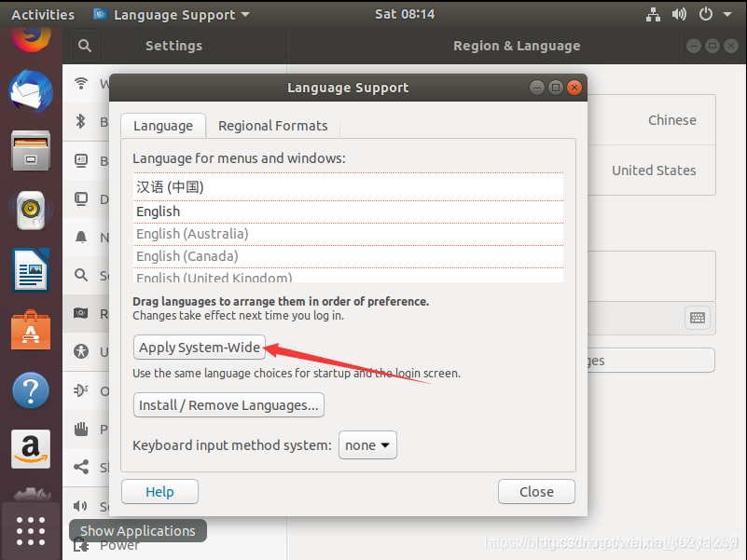Click the network icon in top bar
The width and height of the screenshot is (747, 560).
pyautogui.click(x=653, y=14)
